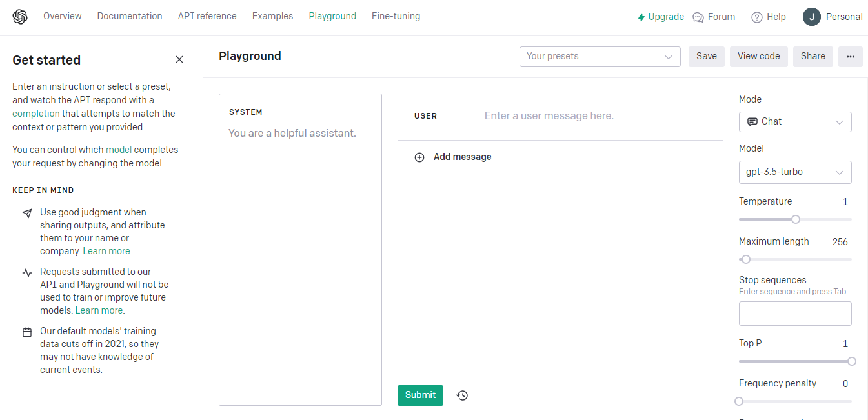Focus the Stop sequences input box

coord(795,314)
